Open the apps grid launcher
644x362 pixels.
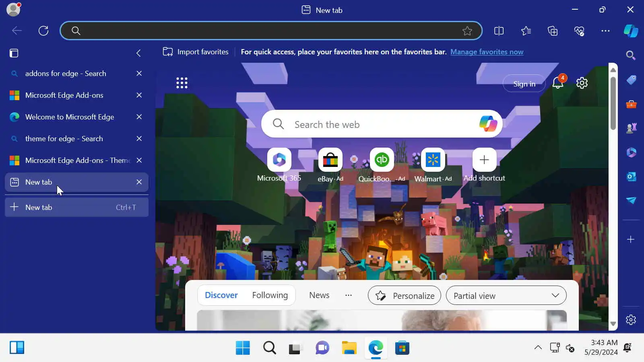pyautogui.click(x=182, y=83)
